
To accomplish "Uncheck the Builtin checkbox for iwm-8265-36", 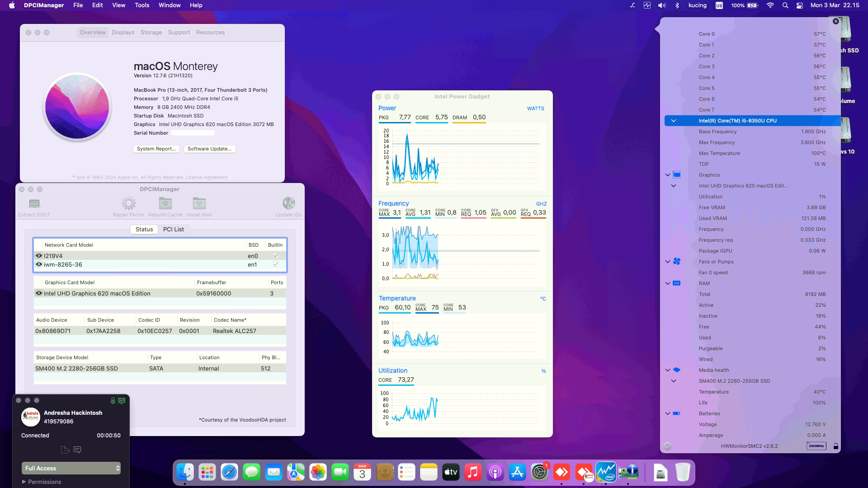I will pos(275,264).
